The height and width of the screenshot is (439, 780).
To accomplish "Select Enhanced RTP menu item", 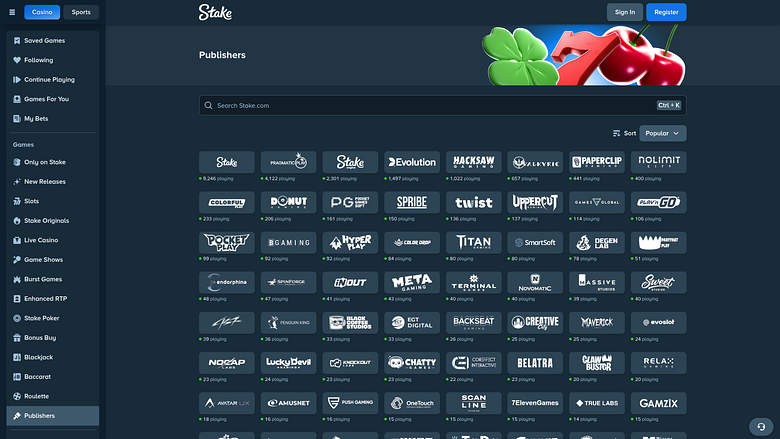I will tap(53, 299).
